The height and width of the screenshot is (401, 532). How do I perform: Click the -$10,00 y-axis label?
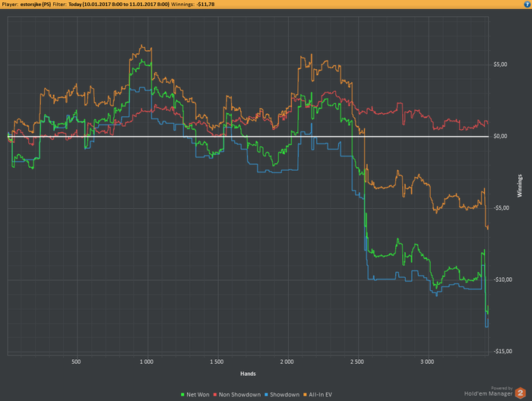point(502,279)
